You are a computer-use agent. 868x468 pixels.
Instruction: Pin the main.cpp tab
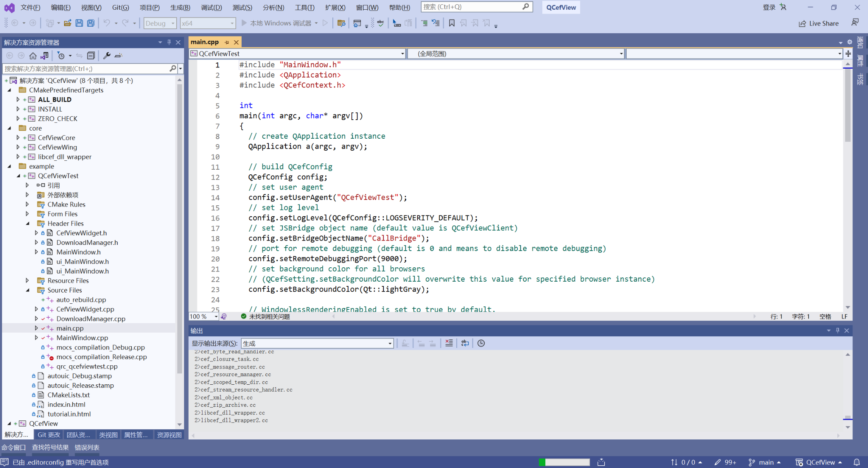point(227,42)
